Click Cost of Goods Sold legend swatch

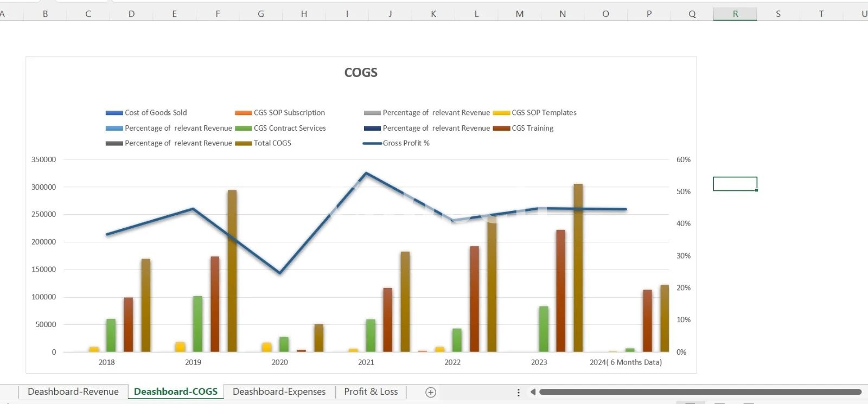tap(114, 113)
